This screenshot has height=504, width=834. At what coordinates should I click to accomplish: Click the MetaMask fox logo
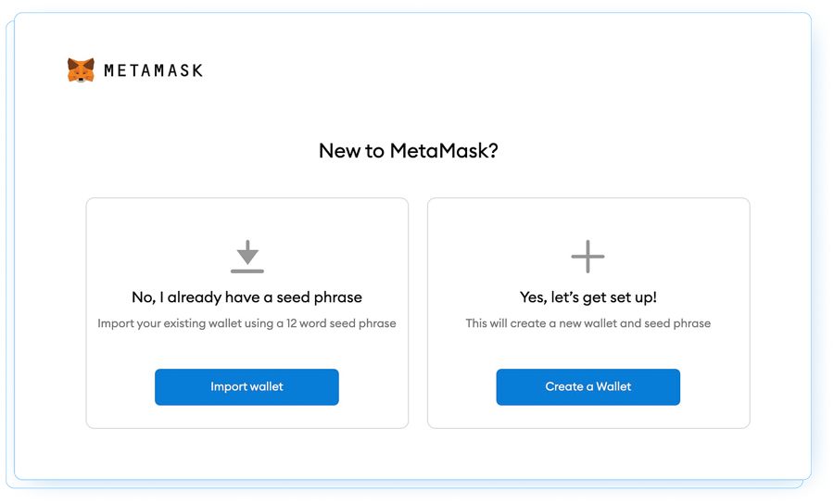tap(81, 70)
